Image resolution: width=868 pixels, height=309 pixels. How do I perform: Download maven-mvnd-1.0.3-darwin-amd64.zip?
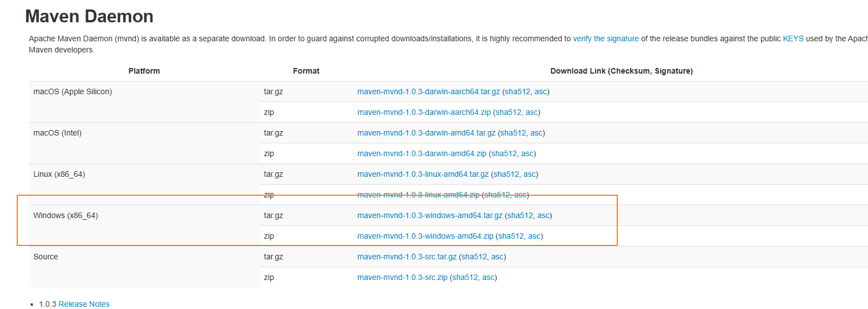[x=422, y=153]
